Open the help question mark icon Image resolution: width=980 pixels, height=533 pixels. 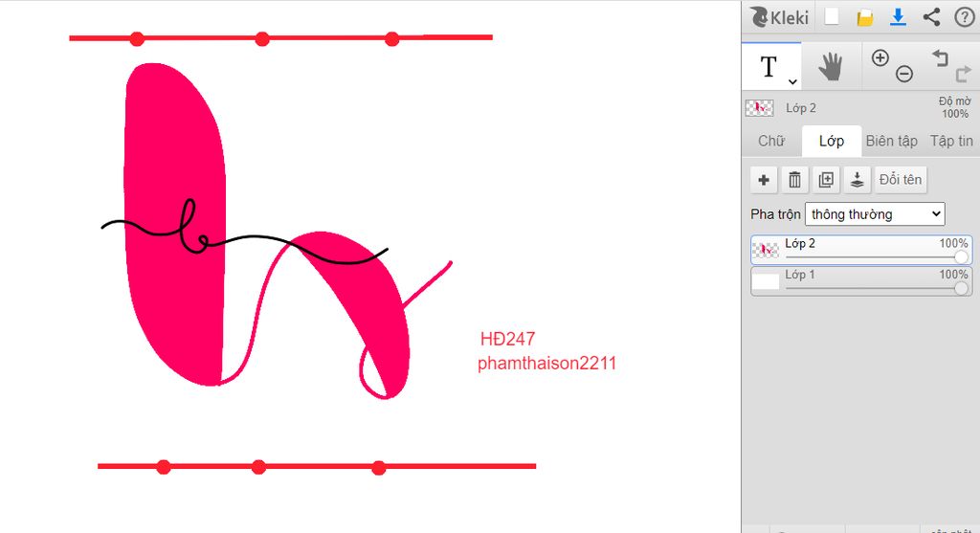coord(965,17)
